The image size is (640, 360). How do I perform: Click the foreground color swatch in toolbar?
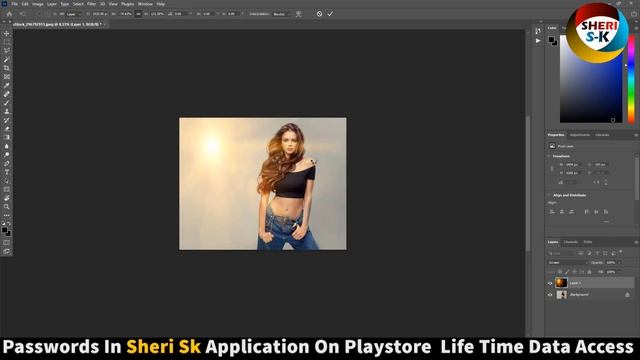[x=4, y=230]
